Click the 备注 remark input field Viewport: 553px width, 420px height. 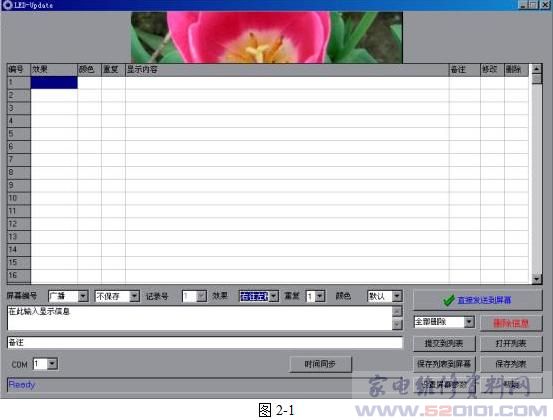point(205,342)
